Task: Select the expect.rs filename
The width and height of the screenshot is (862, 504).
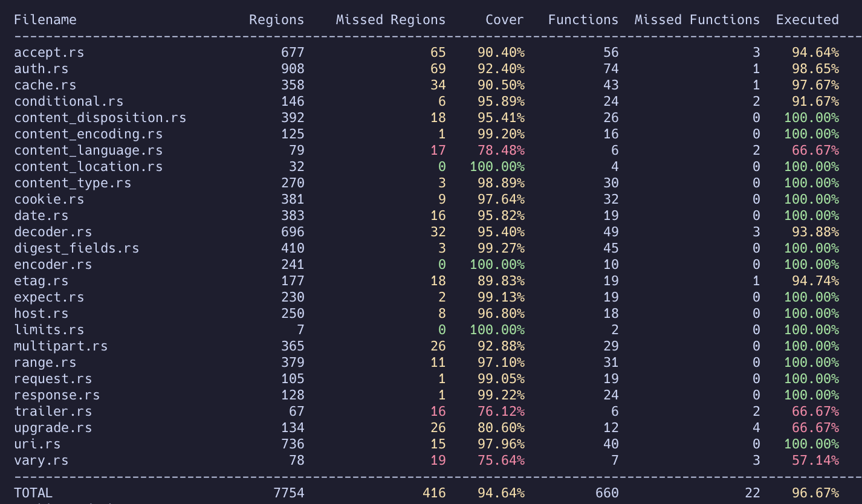Action: coord(49,297)
